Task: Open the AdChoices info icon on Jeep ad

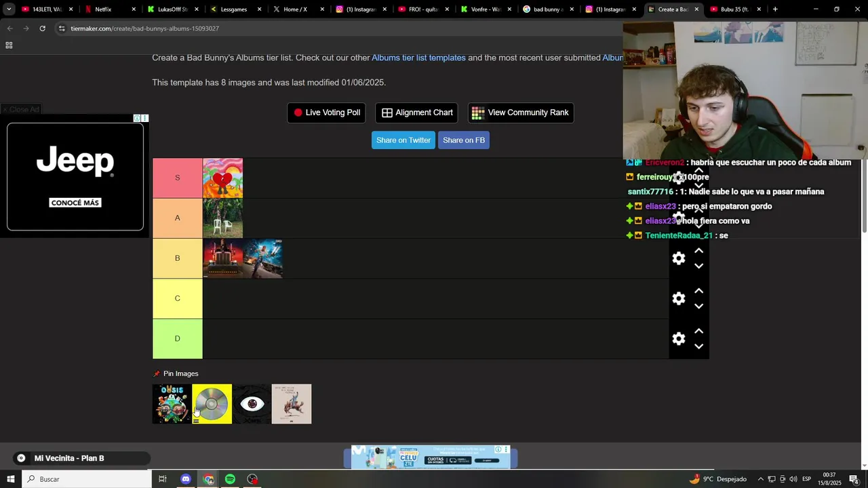Action: [x=137, y=118]
